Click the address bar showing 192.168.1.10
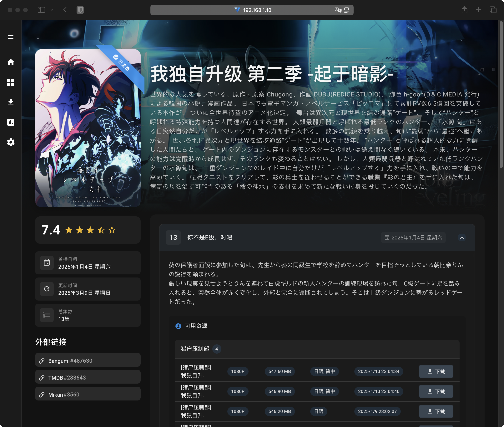 (x=252, y=10)
